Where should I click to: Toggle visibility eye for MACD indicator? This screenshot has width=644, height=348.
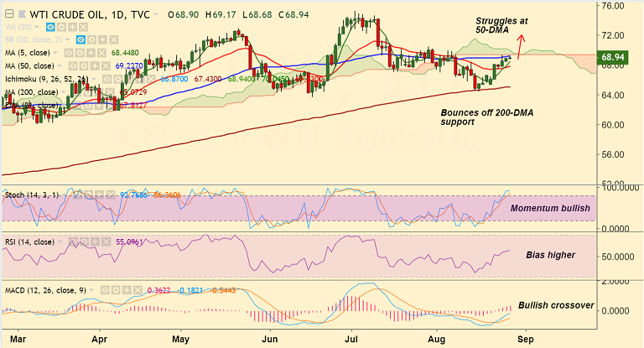pos(105,290)
